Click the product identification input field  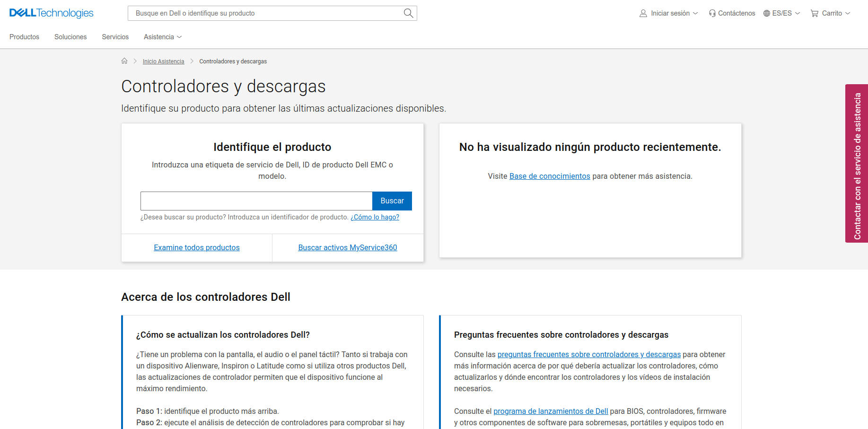(256, 201)
